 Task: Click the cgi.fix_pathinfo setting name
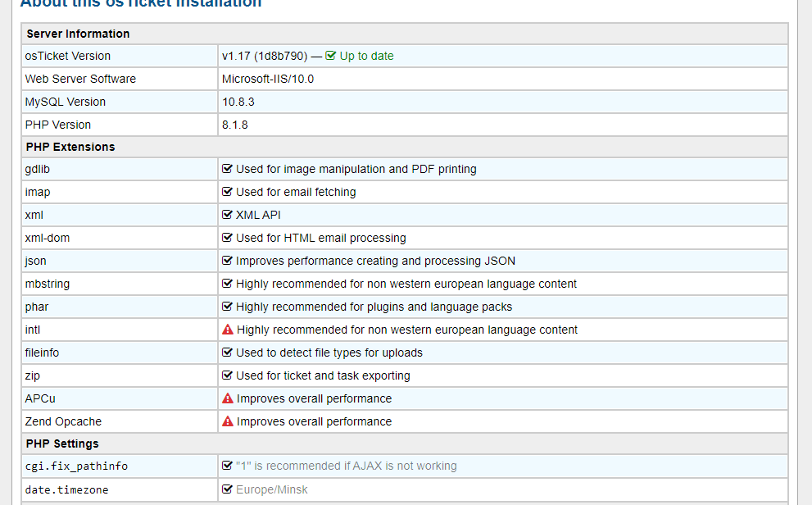[76, 466]
